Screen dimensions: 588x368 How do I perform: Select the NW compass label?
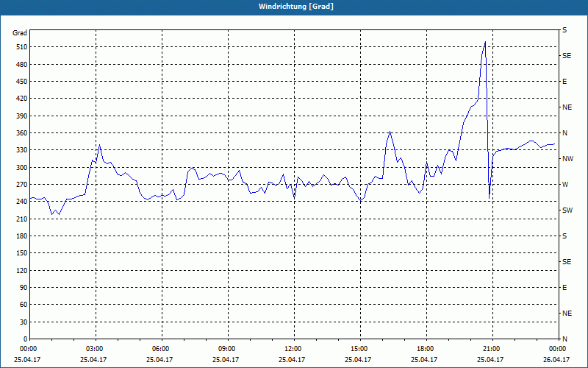(567, 159)
